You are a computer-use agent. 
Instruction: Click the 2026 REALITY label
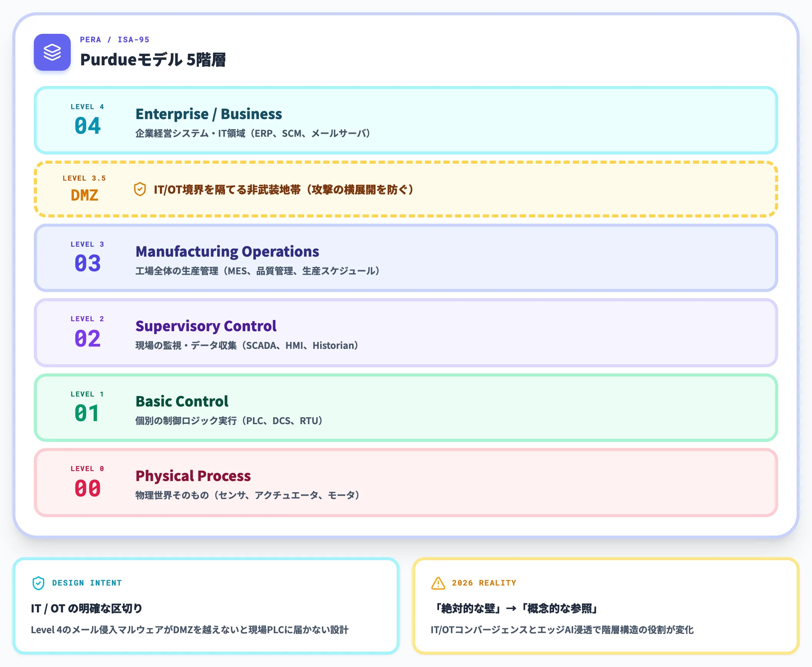point(484,583)
